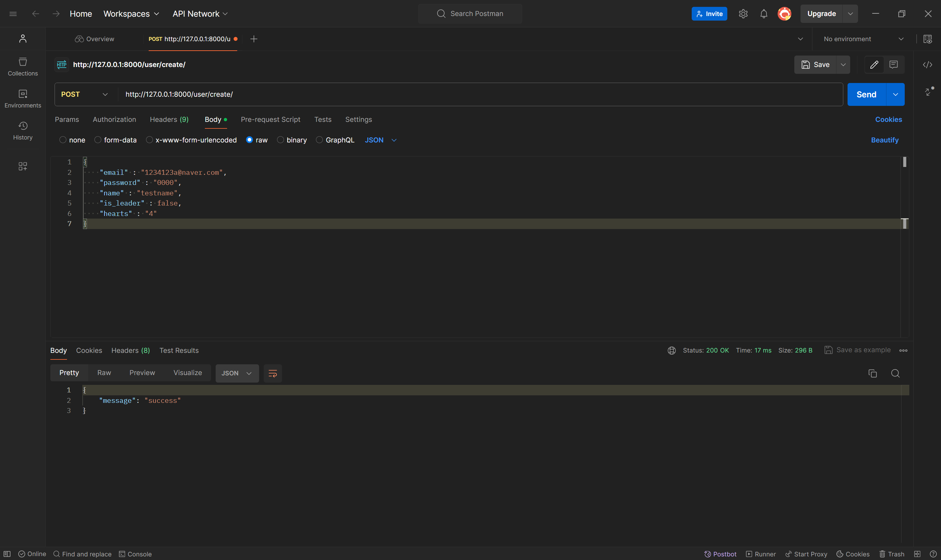
Task: Open the hamburger menu icon
Action: click(13, 14)
